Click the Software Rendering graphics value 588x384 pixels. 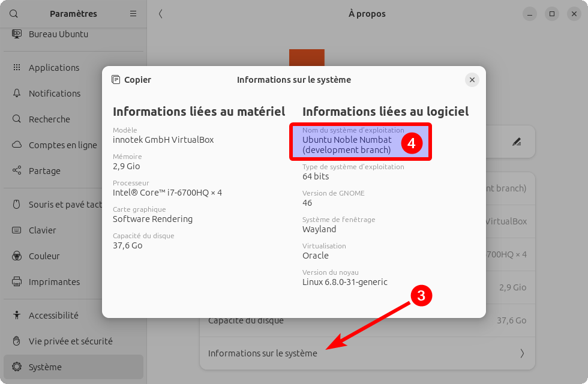(x=152, y=219)
